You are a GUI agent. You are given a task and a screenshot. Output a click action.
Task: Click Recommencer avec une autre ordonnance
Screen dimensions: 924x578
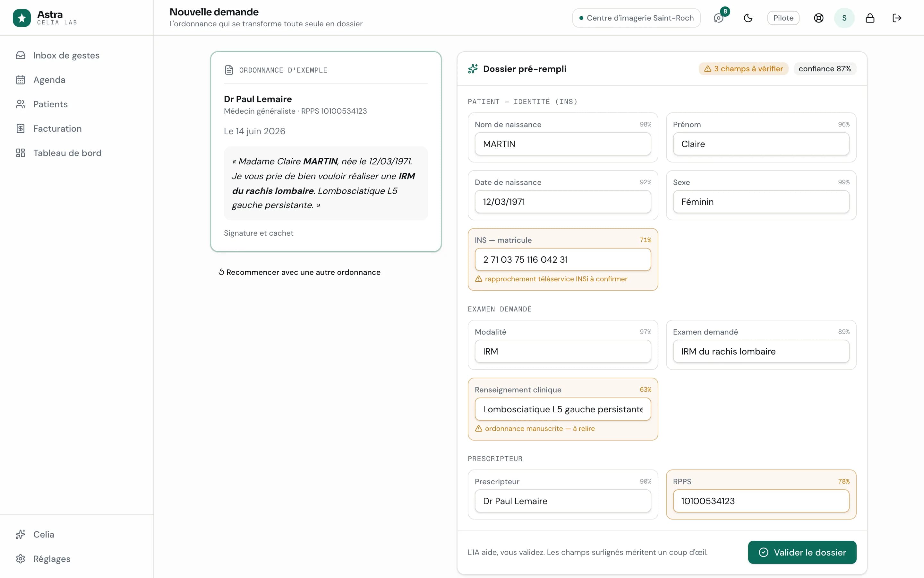(299, 272)
